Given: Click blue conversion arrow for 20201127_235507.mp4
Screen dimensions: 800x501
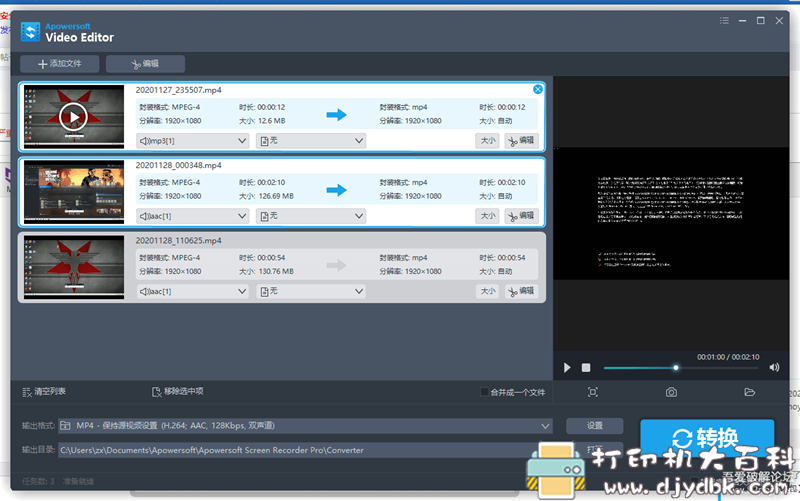Looking at the screenshot, I should (x=336, y=115).
